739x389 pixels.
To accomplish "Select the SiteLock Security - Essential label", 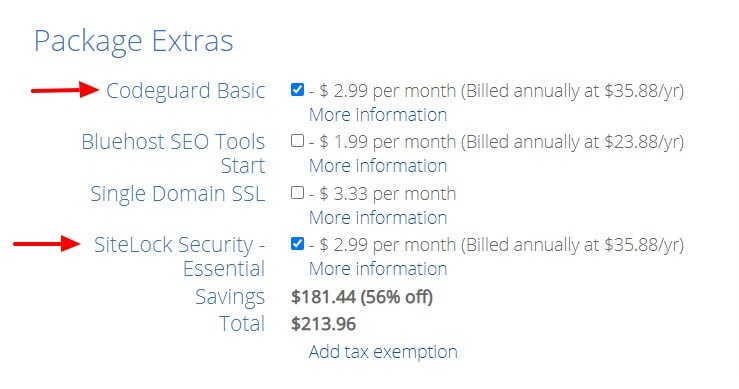I will [x=180, y=257].
